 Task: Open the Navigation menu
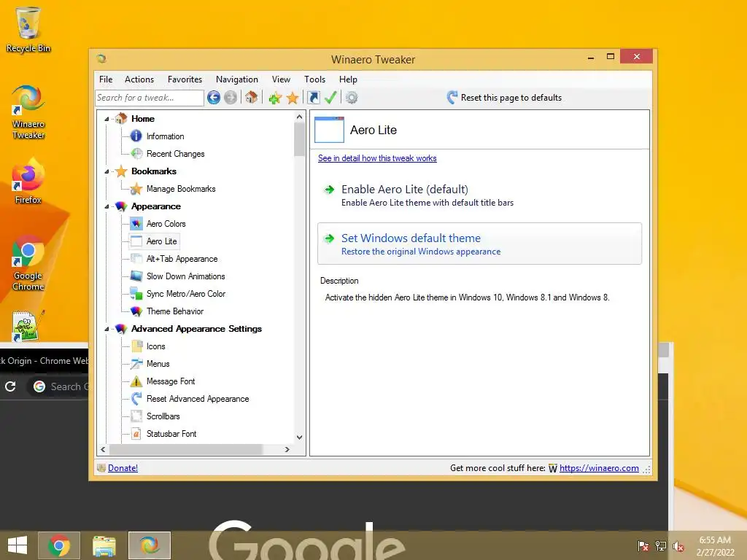point(237,79)
